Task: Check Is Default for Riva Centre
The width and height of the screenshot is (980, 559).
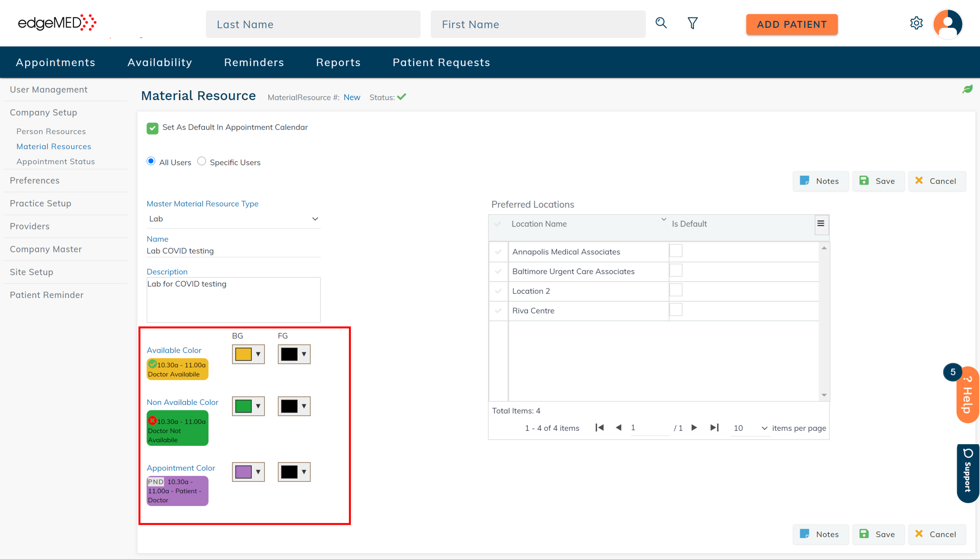Action: point(675,310)
